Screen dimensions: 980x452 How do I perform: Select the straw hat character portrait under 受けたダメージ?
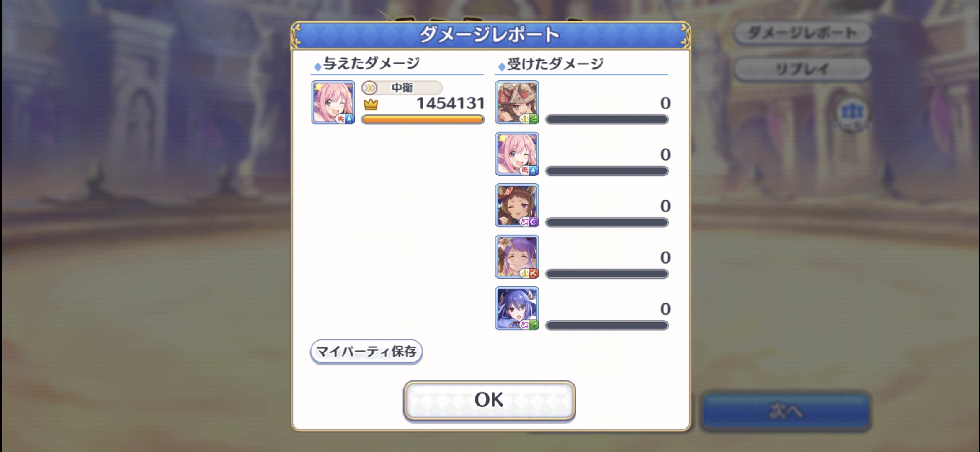pyautogui.click(x=517, y=103)
